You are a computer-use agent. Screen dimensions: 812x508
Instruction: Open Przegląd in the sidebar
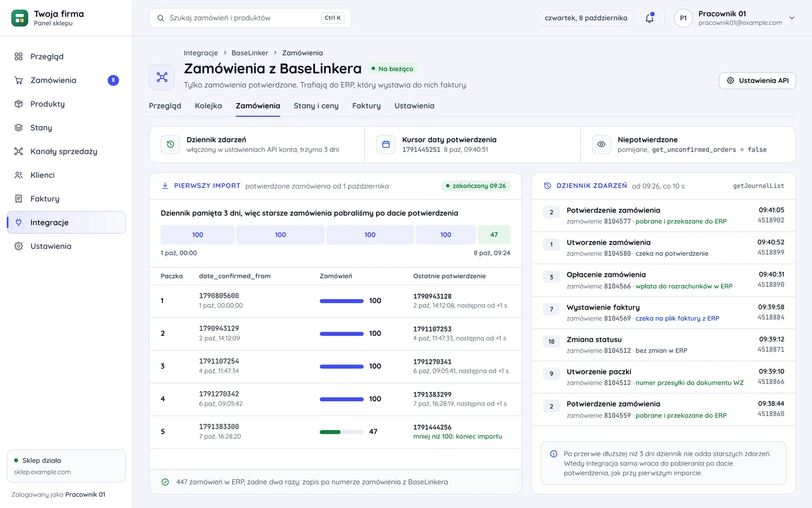(x=66, y=56)
